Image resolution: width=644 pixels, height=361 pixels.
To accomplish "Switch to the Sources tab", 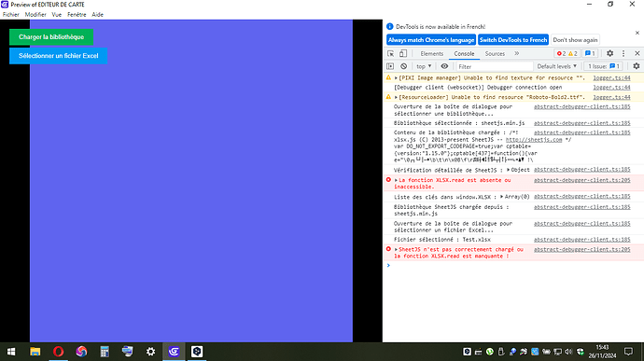I will coord(495,54).
